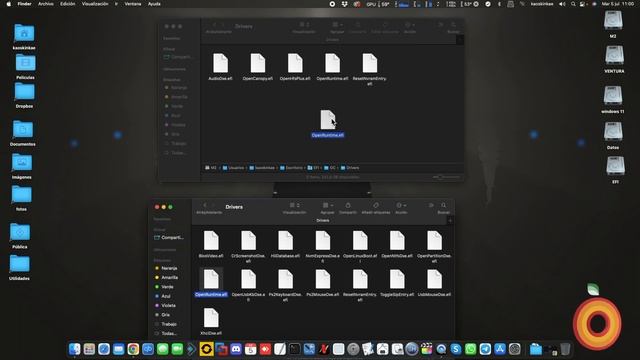The height and width of the screenshot is (360, 640).
Task: Open Agrupar dropdown in lower Drivers window
Action: [x=327, y=205]
